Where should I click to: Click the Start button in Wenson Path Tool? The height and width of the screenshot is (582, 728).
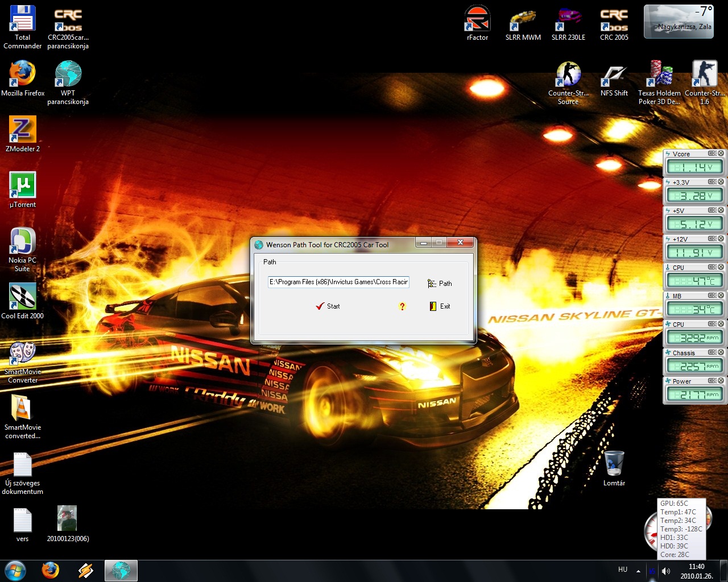[x=328, y=306]
